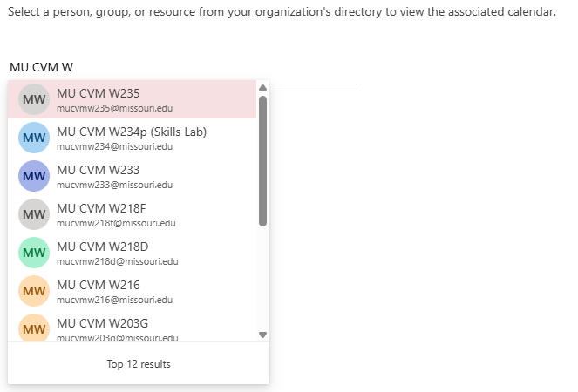Pick the MU CVM W233 entry

pos(98,170)
